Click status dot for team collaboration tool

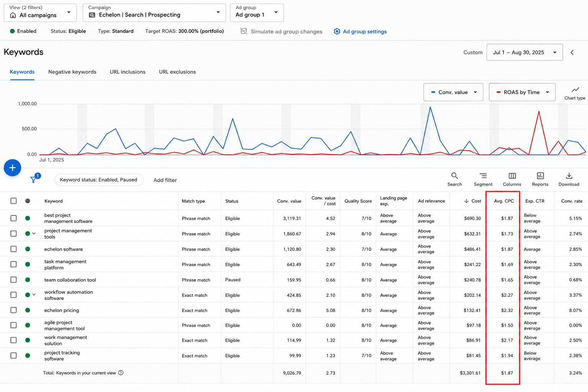pyautogui.click(x=28, y=280)
